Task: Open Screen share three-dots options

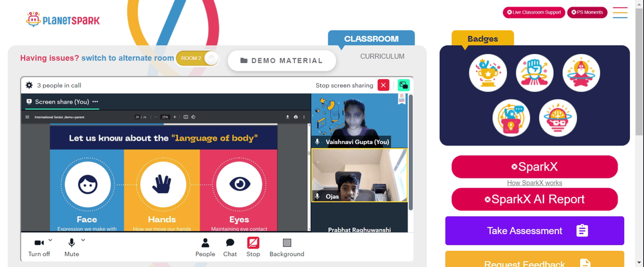Action: [95, 102]
